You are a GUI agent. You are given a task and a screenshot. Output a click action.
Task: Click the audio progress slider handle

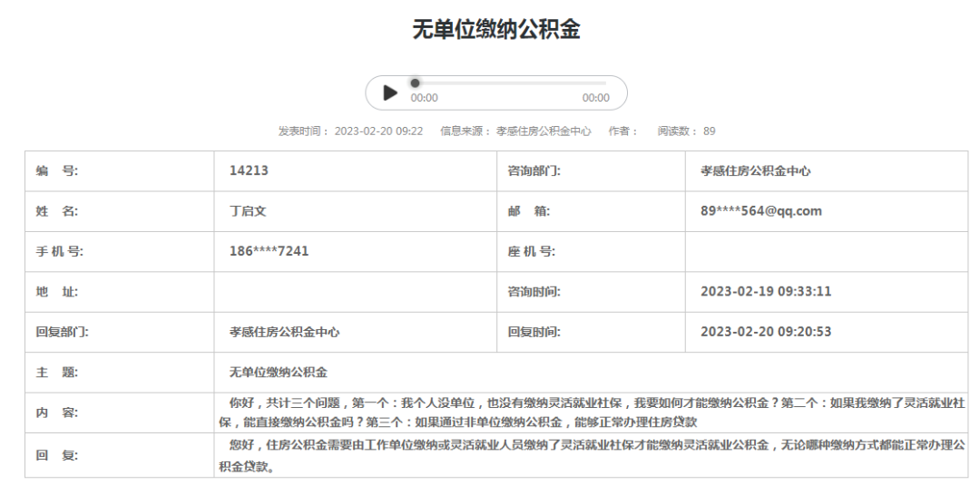click(x=415, y=82)
